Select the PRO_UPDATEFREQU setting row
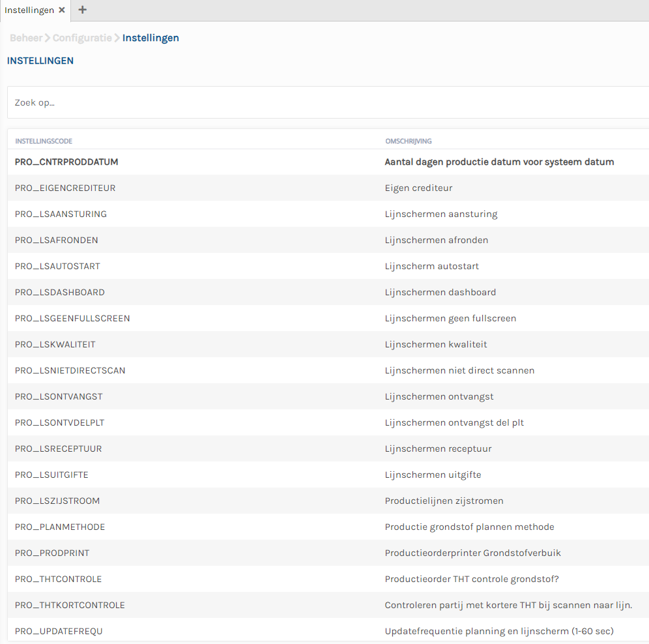 pyautogui.click(x=59, y=631)
